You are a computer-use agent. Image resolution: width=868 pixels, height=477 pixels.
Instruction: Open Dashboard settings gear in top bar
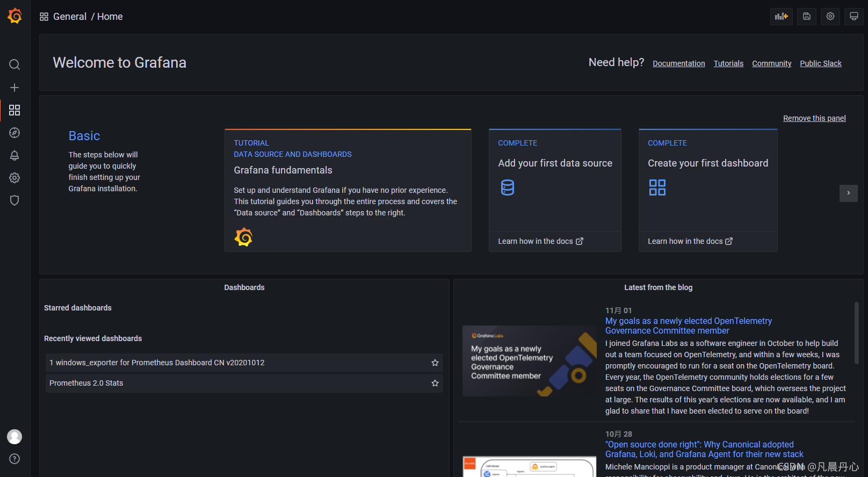(830, 17)
